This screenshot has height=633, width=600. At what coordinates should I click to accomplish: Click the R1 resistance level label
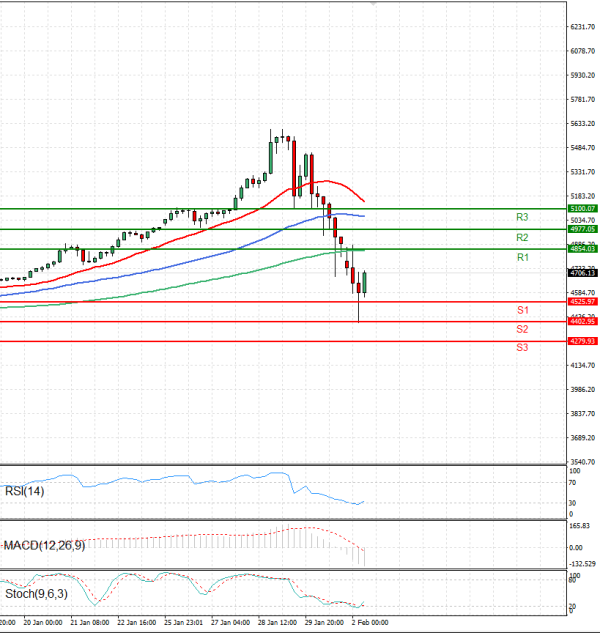[522, 258]
